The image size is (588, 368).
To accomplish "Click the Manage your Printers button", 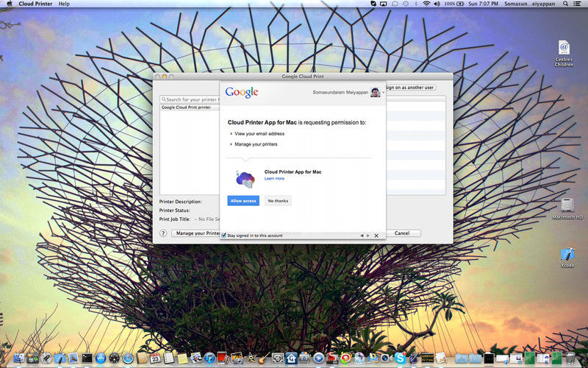I will point(196,233).
